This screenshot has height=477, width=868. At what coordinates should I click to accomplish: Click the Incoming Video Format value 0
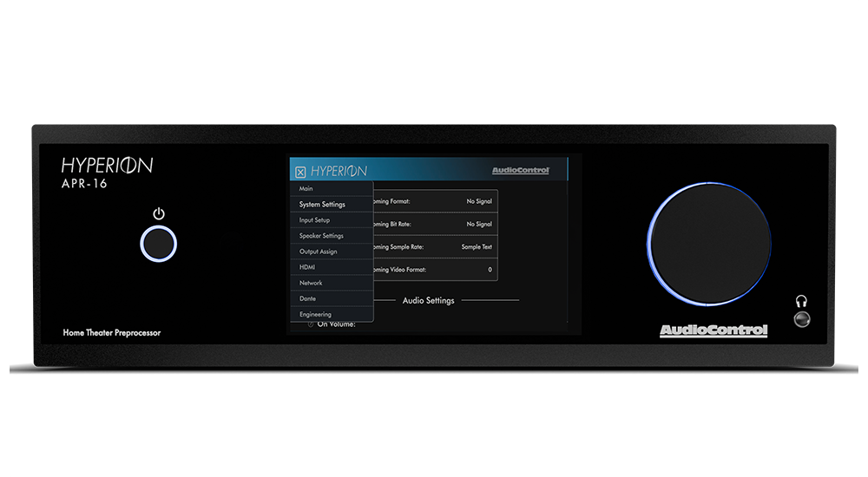click(490, 270)
